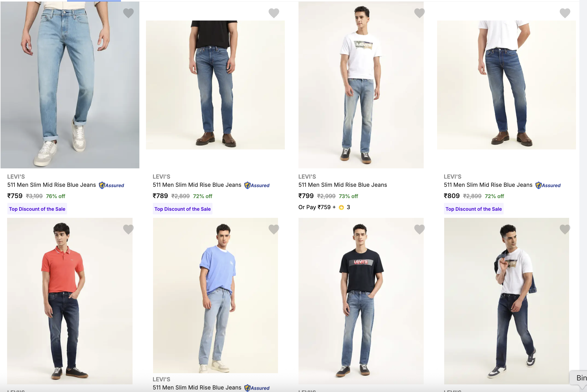Click the SuperCoin icon beside ₹759 offer
The width and height of the screenshot is (587, 392).
(x=341, y=207)
